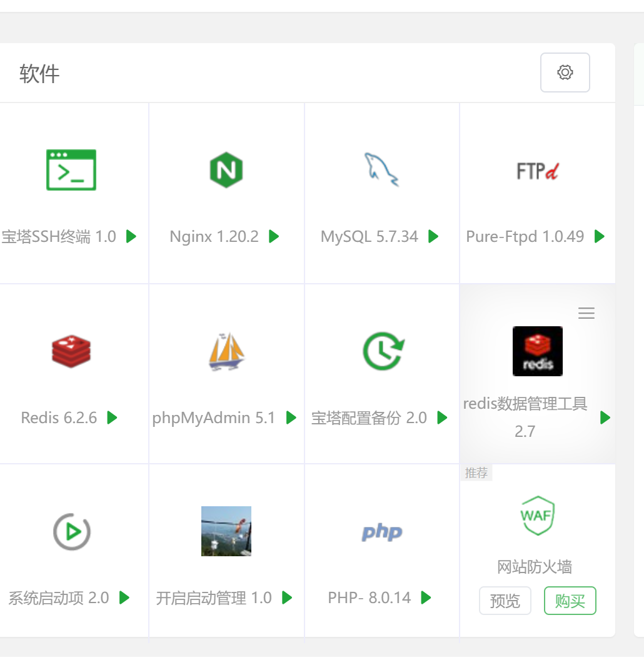The image size is (644, 660).
Task: Open the 宝塔配置备份 2.0 label
Action: click(369, 418)
